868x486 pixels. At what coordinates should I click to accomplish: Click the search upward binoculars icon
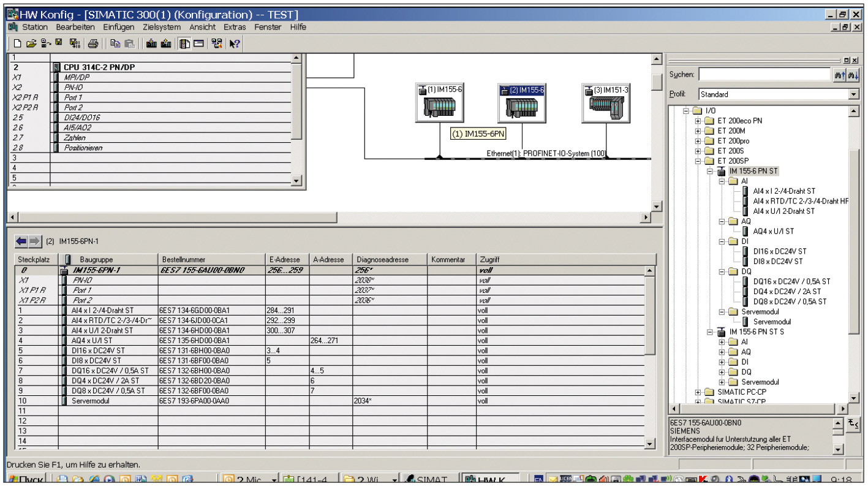click(x=839, y=74)
